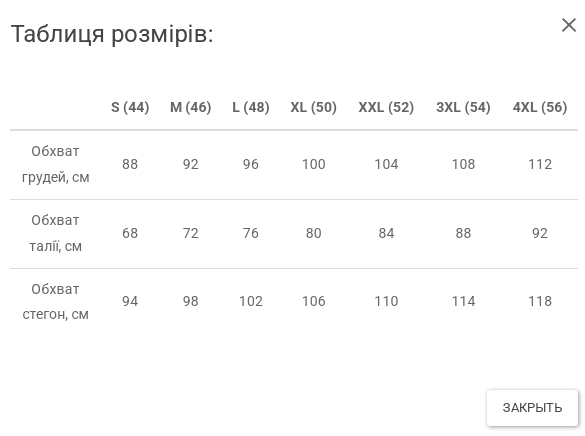The height and width of the screenshot is (436, 585).
Task: Close the size table dialog with X icon
Action: click(x=569, y=25)
